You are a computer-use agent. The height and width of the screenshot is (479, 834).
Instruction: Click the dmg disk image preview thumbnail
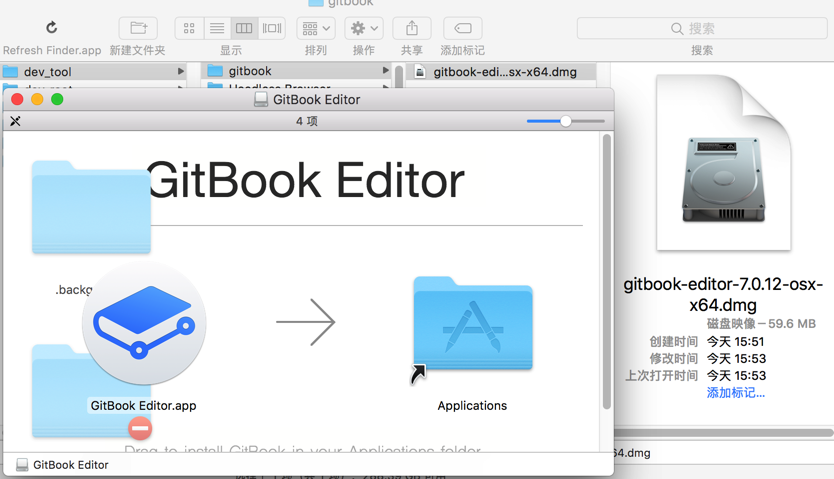click(x=724, y=163)
